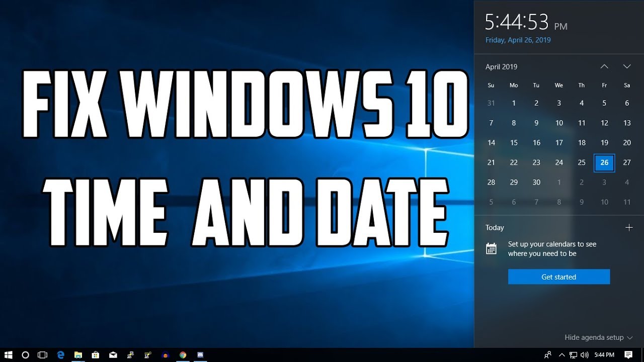Select April 27 in the calendar

pos(627,162)
